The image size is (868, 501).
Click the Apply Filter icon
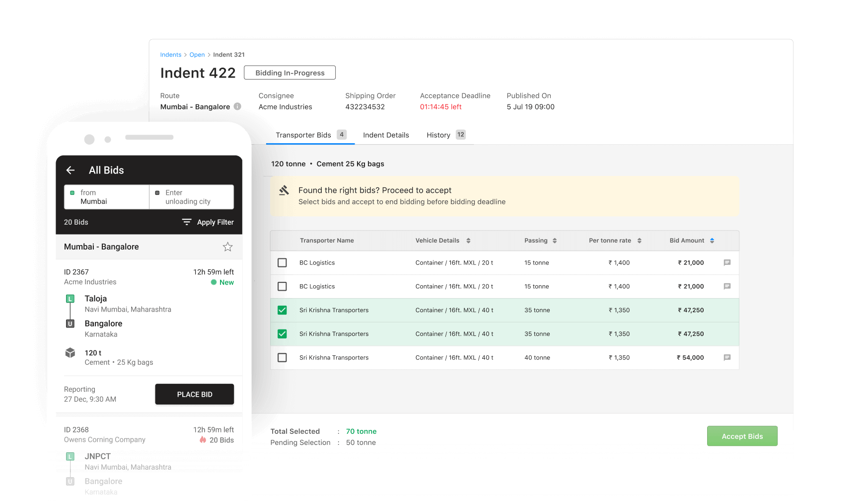point(187,222)
